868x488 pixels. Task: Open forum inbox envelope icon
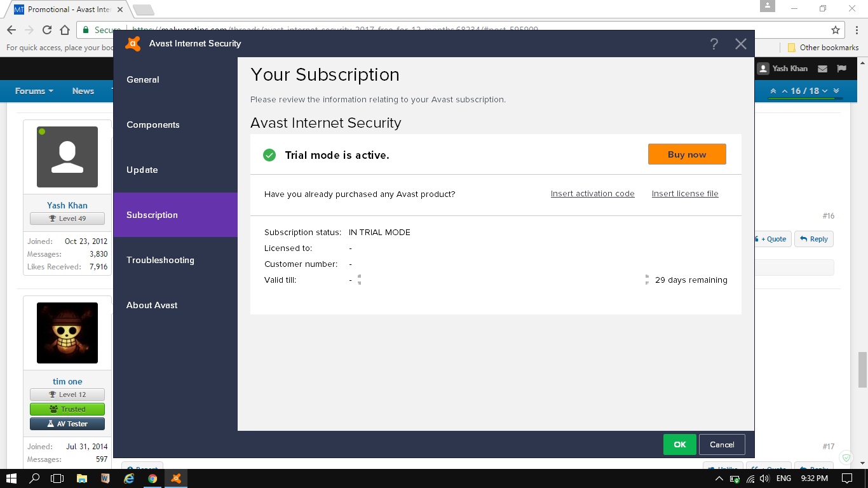pos(823,69)
